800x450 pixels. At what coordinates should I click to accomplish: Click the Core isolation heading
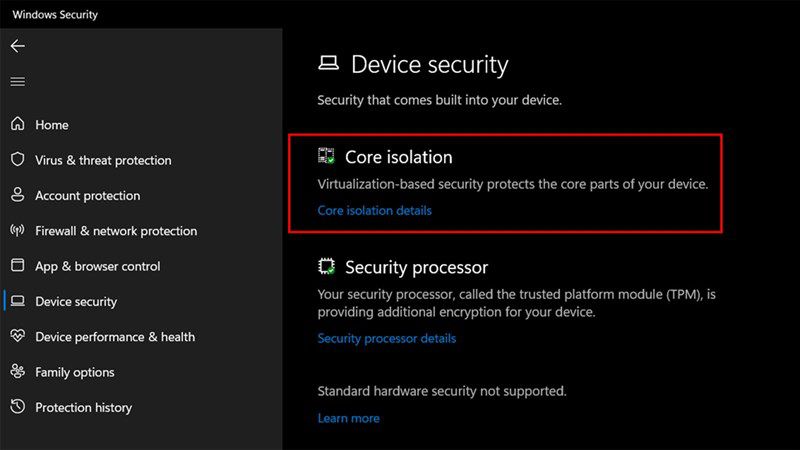click(398, 157)
